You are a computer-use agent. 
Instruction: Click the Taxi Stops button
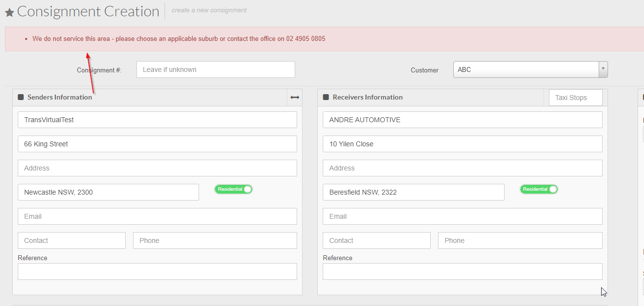click(576, 98)
